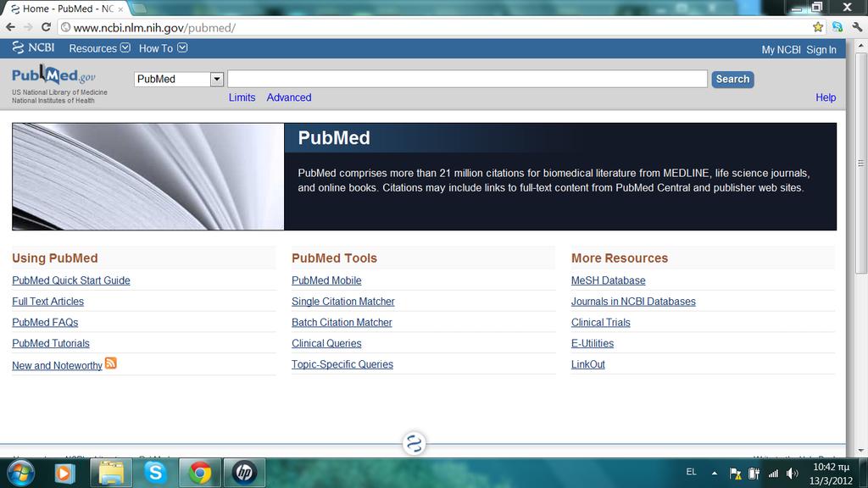Open My NCBI link
The image size is (868, 488).
pyautogui.click(x=781, y=50)
